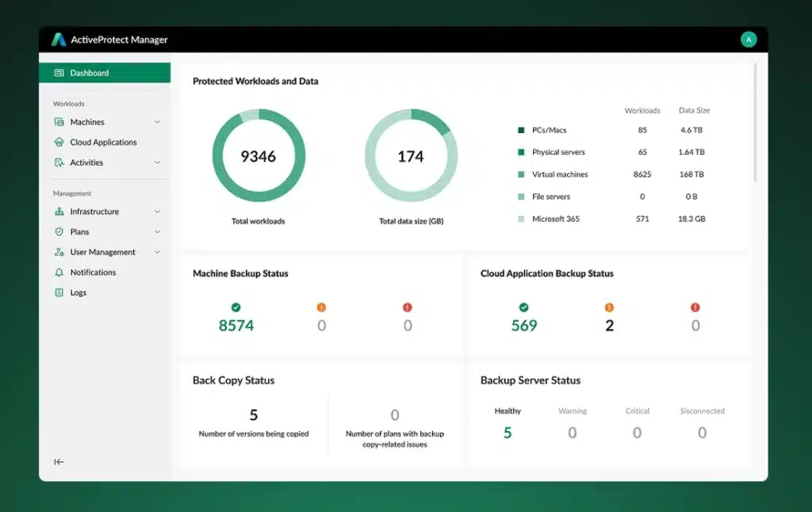Click the Physical servers legend square

click(522, 152)
